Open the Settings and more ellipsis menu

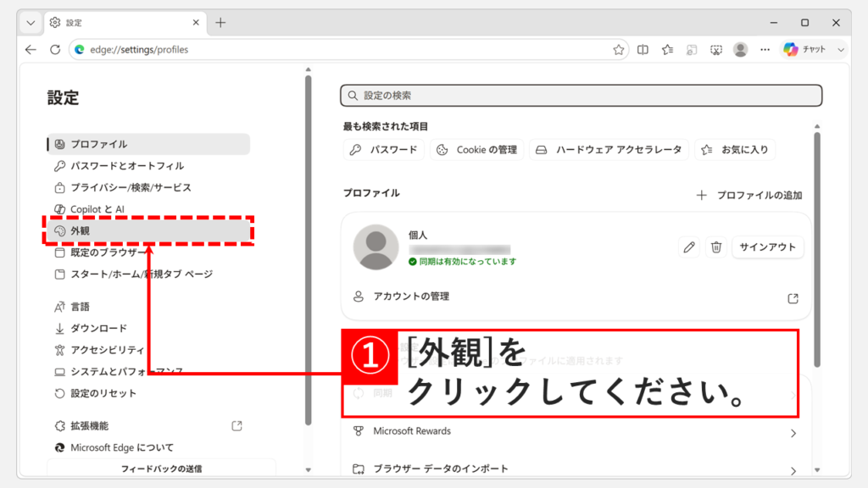(765, 50)
